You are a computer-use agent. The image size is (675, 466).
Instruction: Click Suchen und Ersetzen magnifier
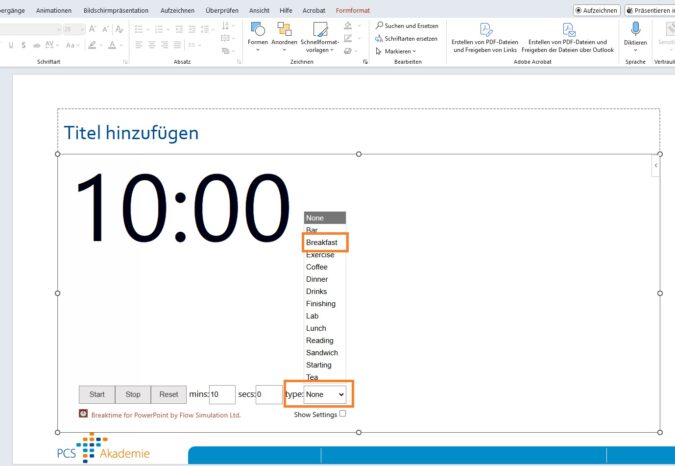(379, 25)
